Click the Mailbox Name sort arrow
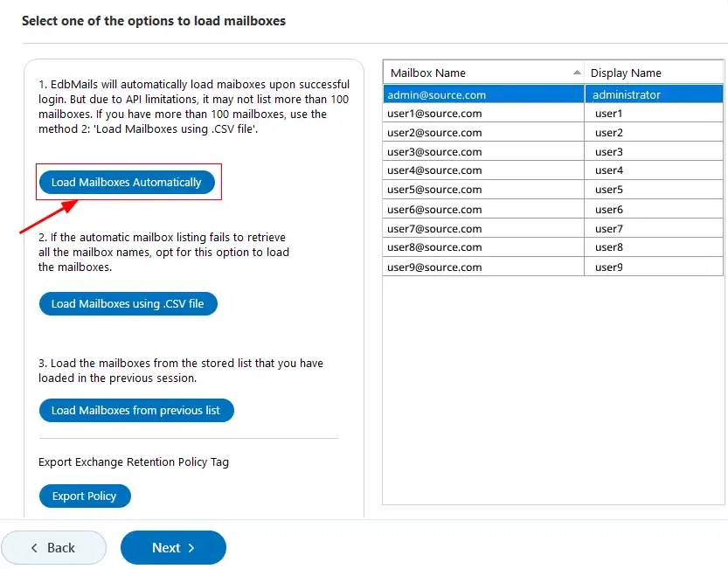Viewport: 728px width, 569px height. click(577, 73)
